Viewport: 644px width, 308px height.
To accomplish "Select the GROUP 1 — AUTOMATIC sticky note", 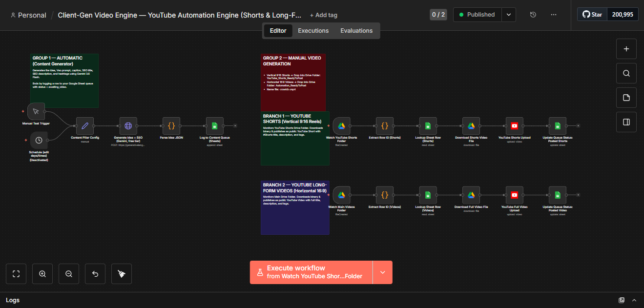I will coord(64,81).
